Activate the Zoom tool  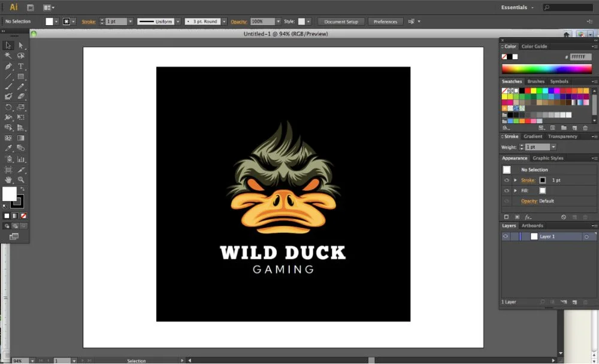pos(21,180)
